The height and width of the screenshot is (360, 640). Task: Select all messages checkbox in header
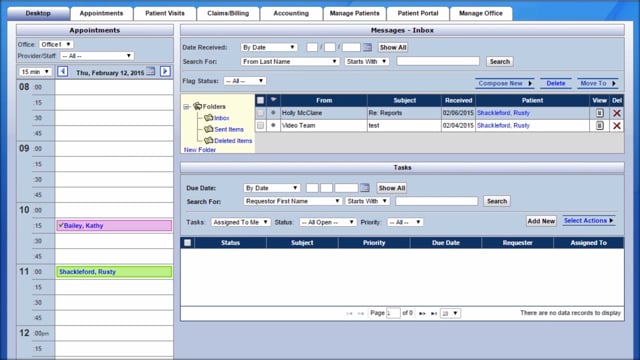point(260,100)
